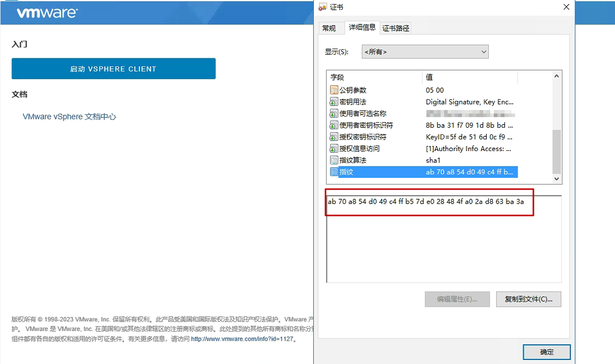Click the field list scroll down arrow
The height and width of the screenshot is (364, 615).
pyautogui.click(x=557, y=179)
